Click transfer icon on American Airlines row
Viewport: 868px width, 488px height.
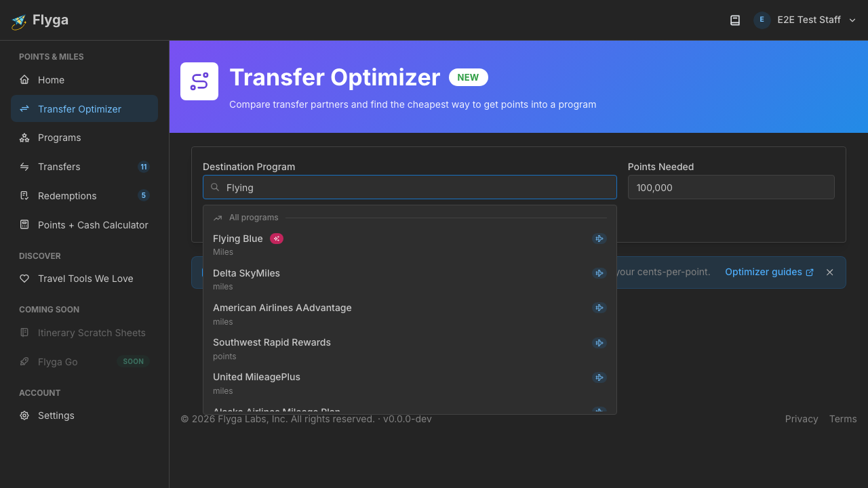pos(599,308)
